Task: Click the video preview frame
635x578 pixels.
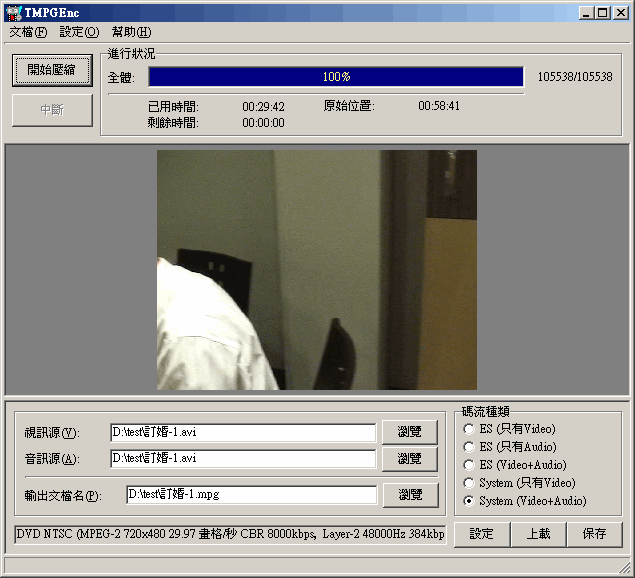Action: point(317,270)
